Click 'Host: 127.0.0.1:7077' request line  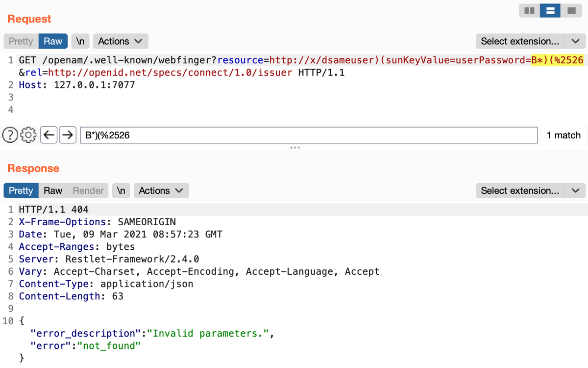77,85
